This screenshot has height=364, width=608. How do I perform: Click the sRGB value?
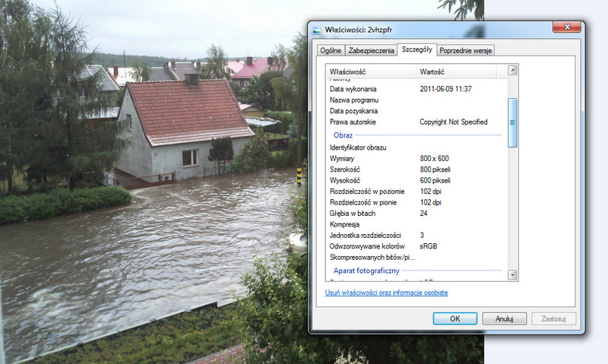click(429, 246)
